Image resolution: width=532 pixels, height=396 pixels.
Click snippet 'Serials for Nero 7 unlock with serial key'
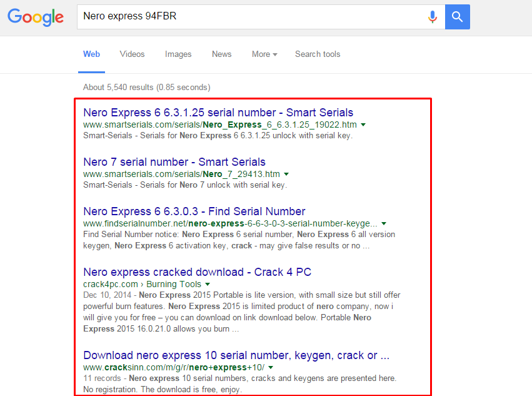[185, 185]
